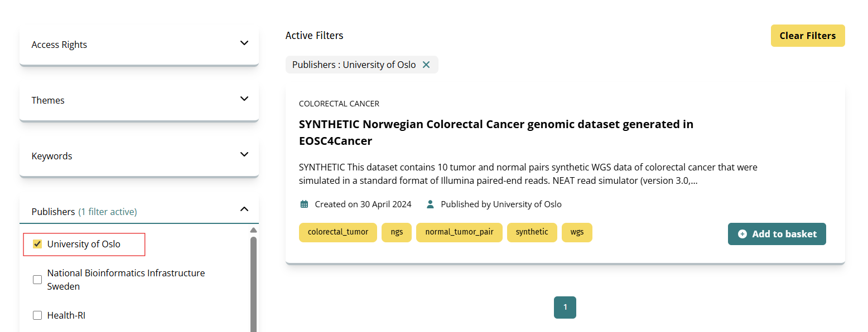Screen dimensions: 868x332
Task: Click the '(1 filter active)' label
Action: [x=108, y=212]
